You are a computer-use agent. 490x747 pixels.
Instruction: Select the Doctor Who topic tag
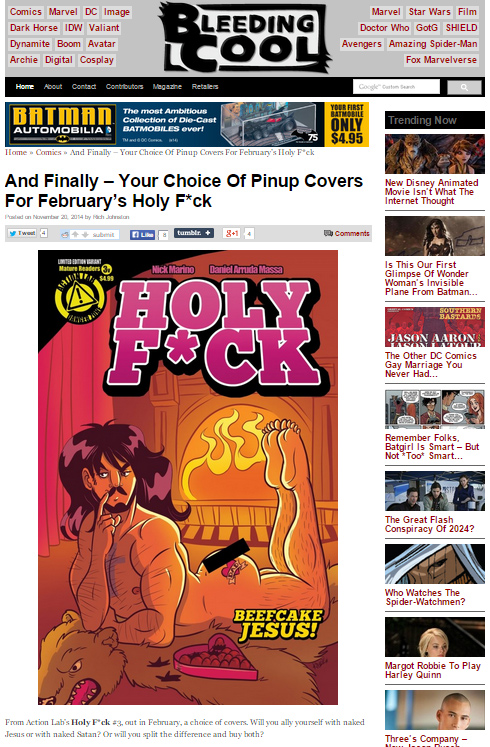click(x=384, y=28)
